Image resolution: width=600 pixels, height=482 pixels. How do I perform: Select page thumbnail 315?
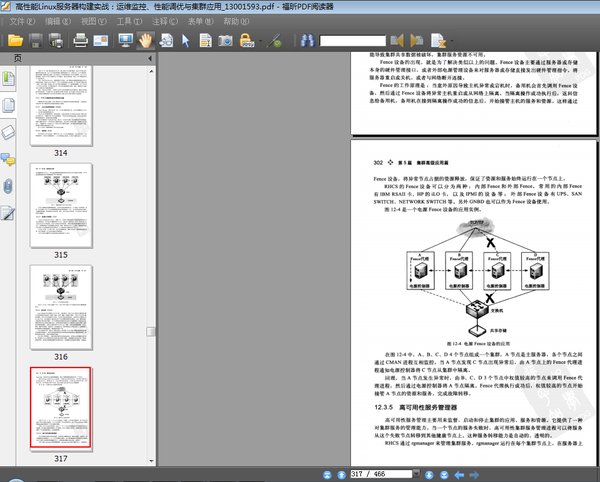pyautogui.click(x=61, y=205)
